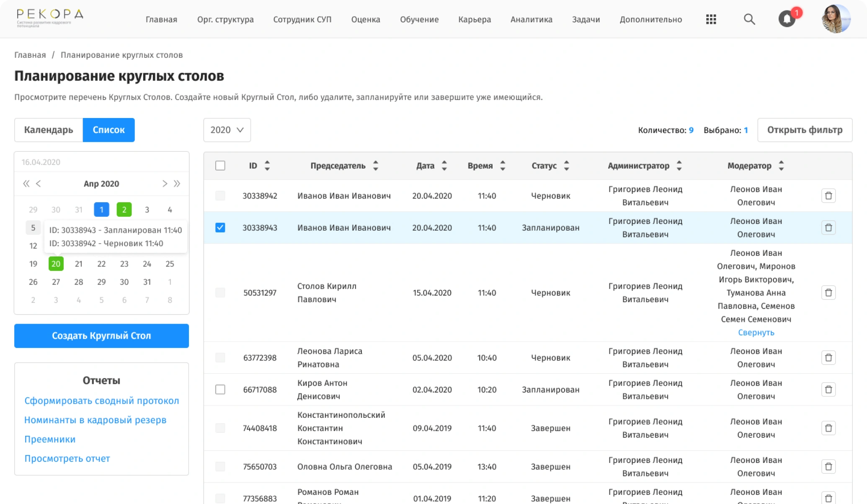867x504 pixels.
Task: Open the Аналитика menu item
Action: tap(531, 20)
